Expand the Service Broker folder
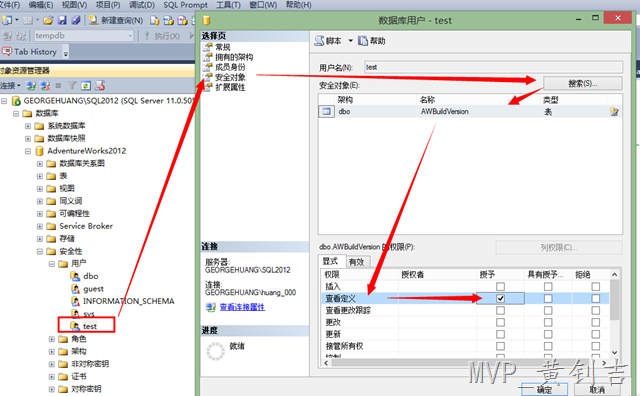 point(40,227)
